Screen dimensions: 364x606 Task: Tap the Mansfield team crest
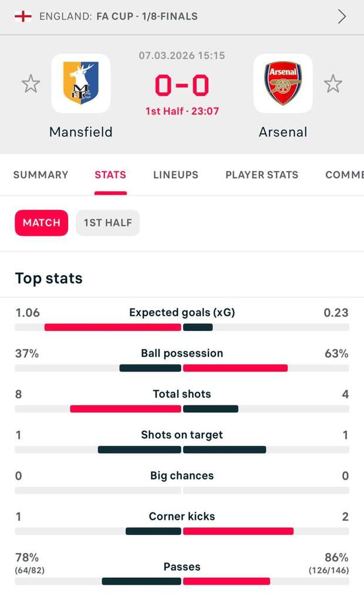coord(81,83)
